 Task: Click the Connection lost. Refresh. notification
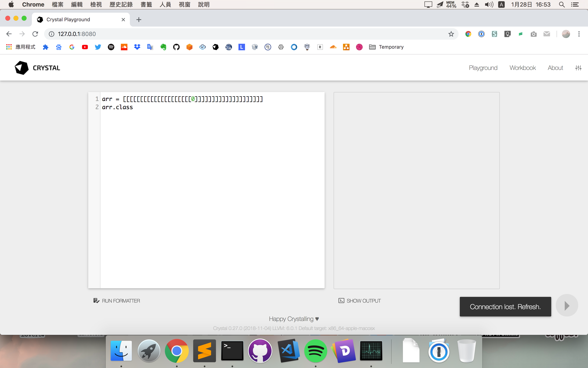click(505, 307)
